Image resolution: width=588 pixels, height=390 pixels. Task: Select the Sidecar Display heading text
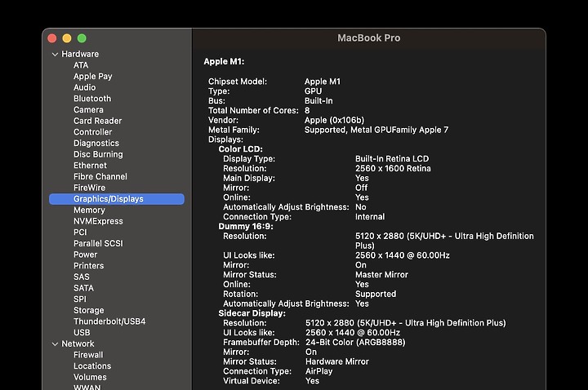252,313
